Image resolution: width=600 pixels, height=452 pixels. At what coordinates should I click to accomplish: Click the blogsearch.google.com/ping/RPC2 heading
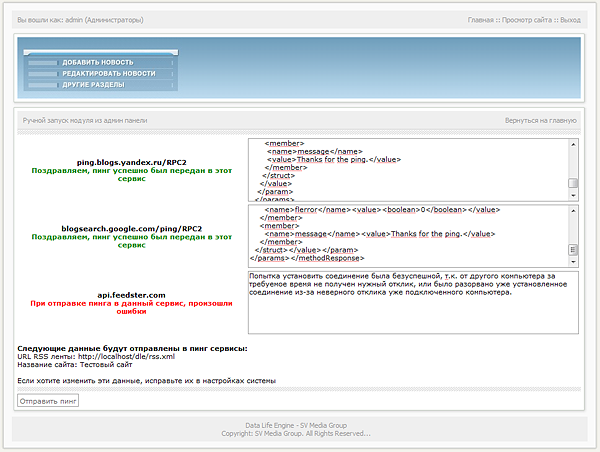pos(132,228)
